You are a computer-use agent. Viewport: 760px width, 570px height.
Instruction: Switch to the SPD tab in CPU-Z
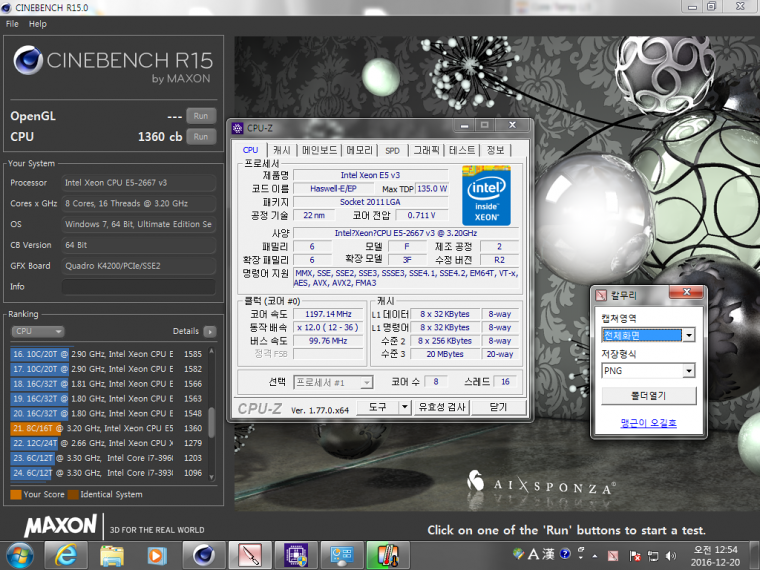tap(393, 150)
